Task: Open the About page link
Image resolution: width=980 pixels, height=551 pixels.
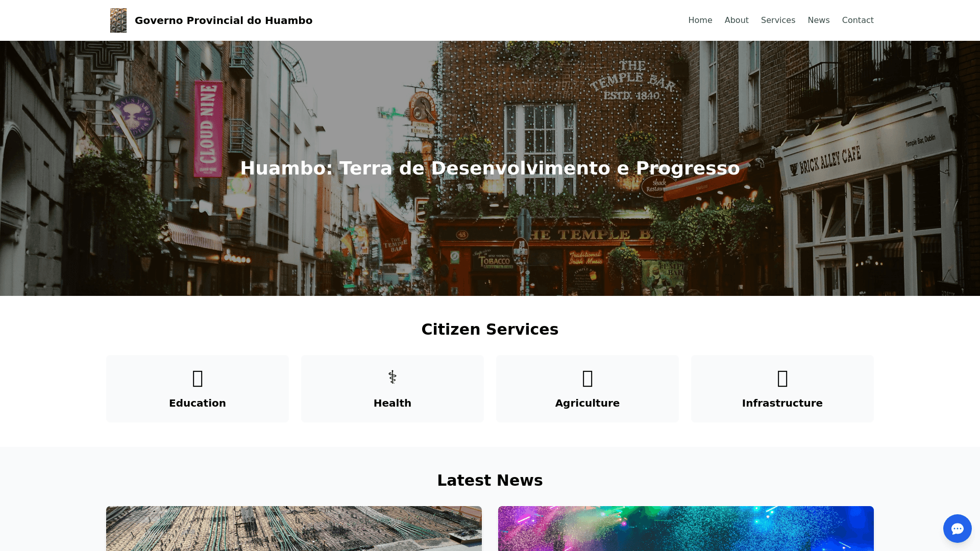Action: 736,20
